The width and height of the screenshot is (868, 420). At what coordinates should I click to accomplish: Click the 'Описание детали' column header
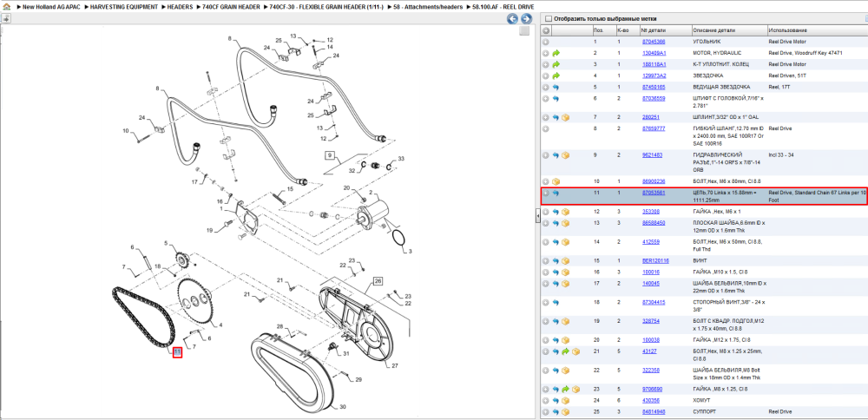[x=729, y=30]
